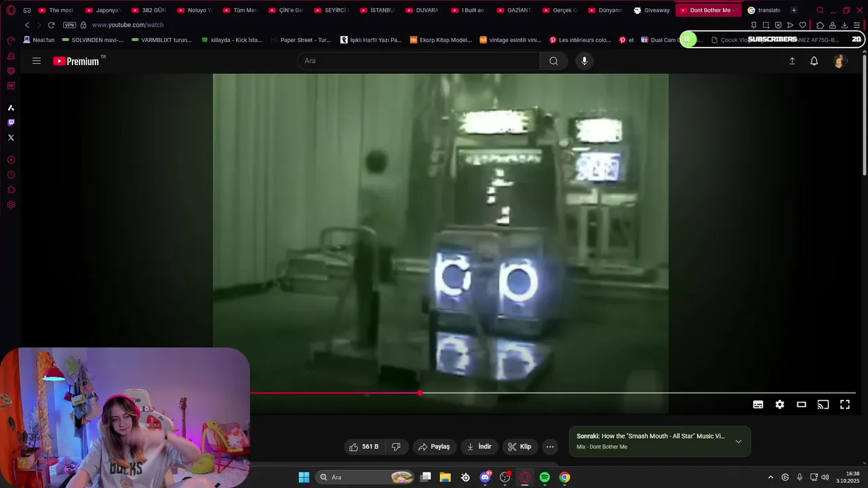Open 'Les intérieurs colo...' Pinterest bookmark
The width and height of the screenshot is (868, 488).
580,40
